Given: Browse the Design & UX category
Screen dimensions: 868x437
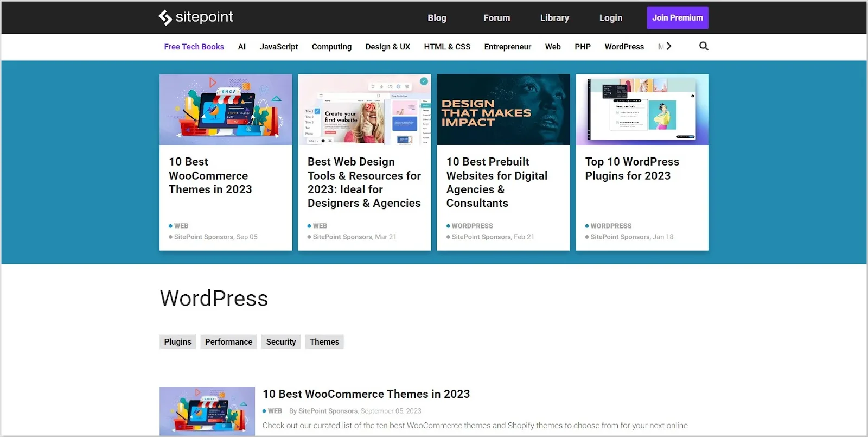Looking at the screenshot, I should pos(388,47).
